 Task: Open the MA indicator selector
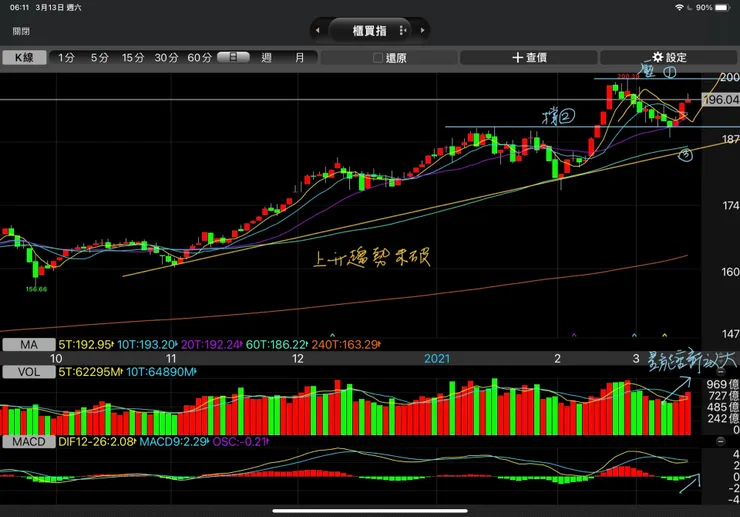point(28,345)
